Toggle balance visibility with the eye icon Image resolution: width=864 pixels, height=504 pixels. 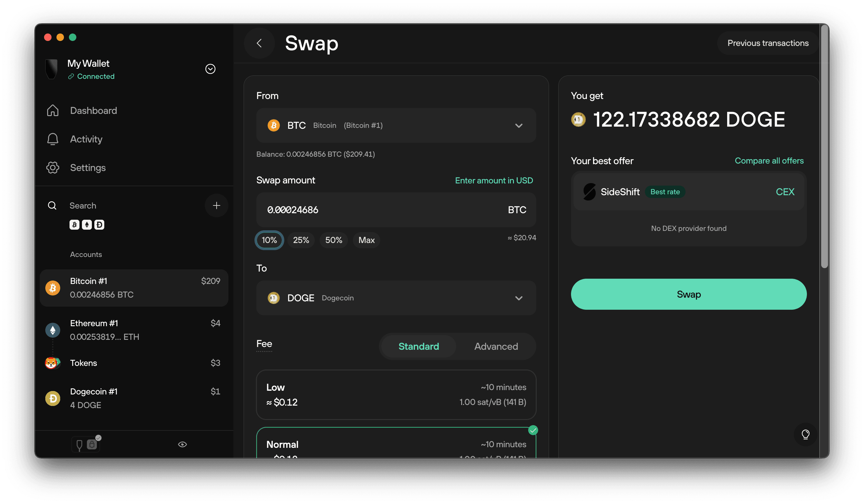coord(182,444)
